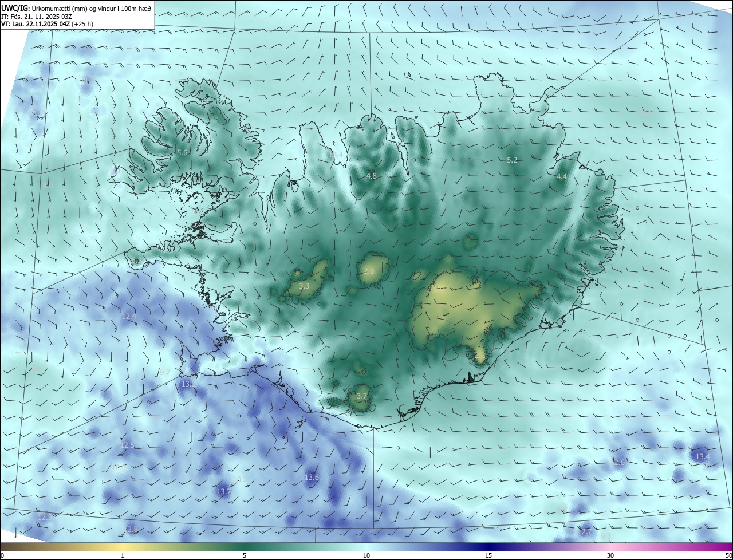The image size is (733, 560).
Task: Click the 13.6 value label south of Iceland
Action: point(312,477)
